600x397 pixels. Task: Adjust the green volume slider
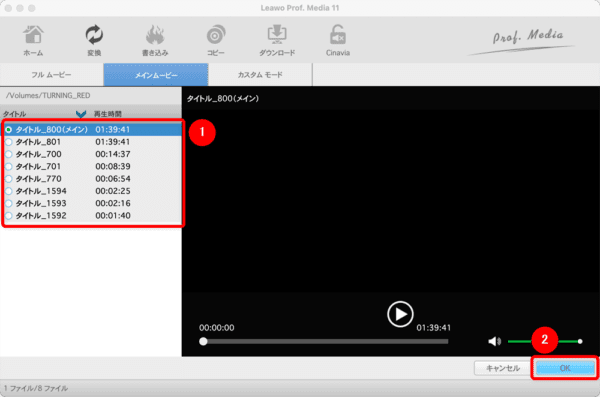click(545, 341)
